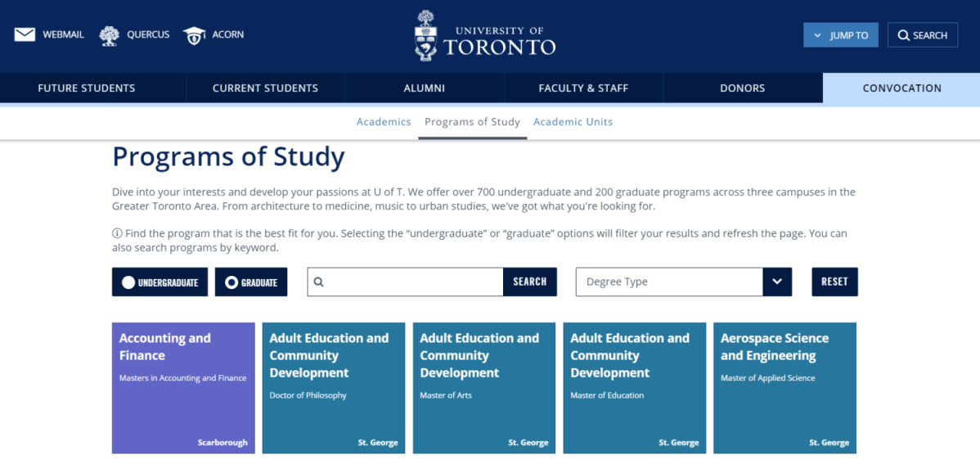Expand the Jump To dropdown
Image resolution: width=980 pixels, height=460 pixels.
coord(841,35)
